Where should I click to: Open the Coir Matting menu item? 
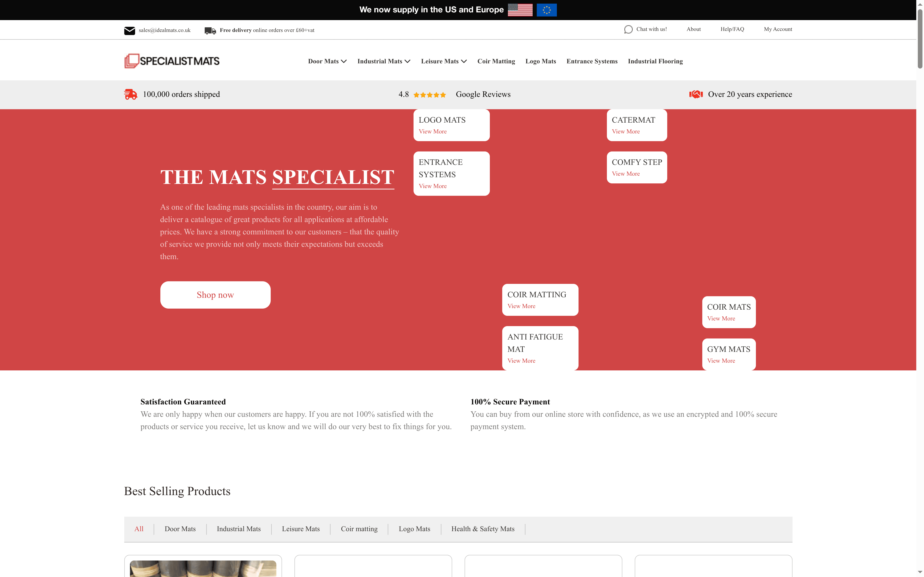coord(496,62)
